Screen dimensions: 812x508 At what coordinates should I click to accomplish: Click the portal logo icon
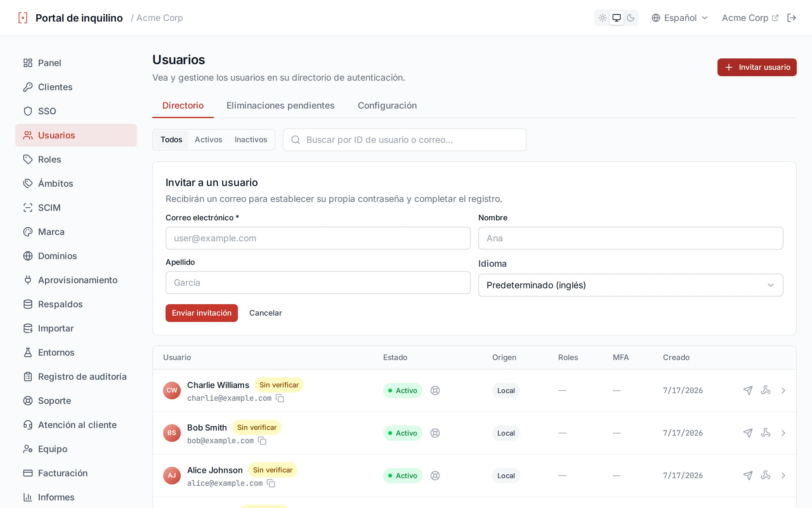pos(23,18)
